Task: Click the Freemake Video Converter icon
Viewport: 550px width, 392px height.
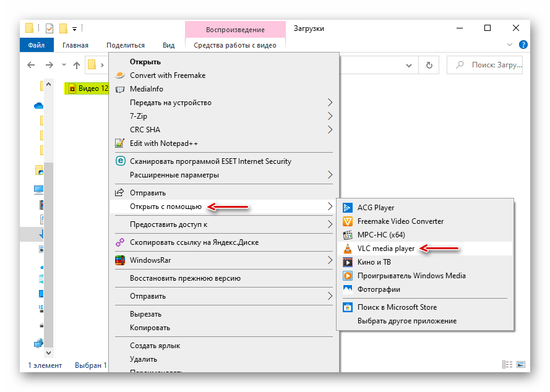Action: [347, 221]
